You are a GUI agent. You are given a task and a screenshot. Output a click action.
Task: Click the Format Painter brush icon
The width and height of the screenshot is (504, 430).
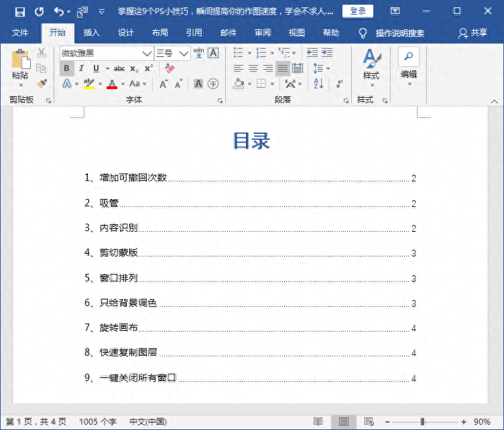(x=42, y=84)
